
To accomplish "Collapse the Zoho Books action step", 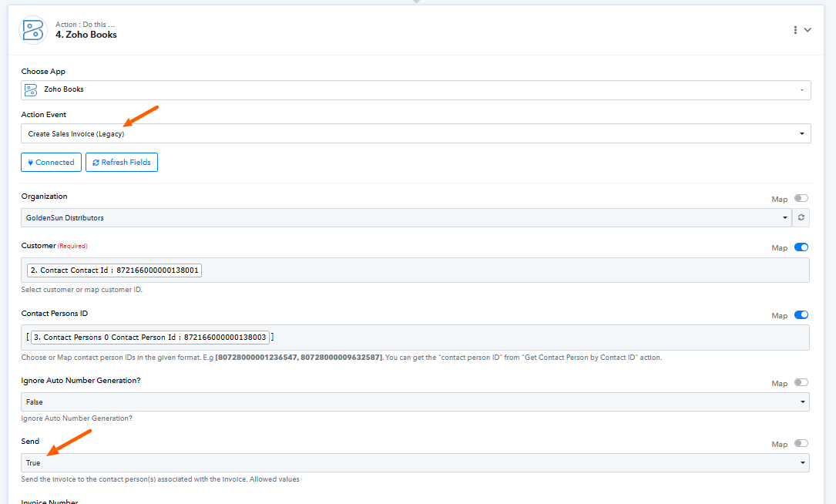I will point(807,30).
